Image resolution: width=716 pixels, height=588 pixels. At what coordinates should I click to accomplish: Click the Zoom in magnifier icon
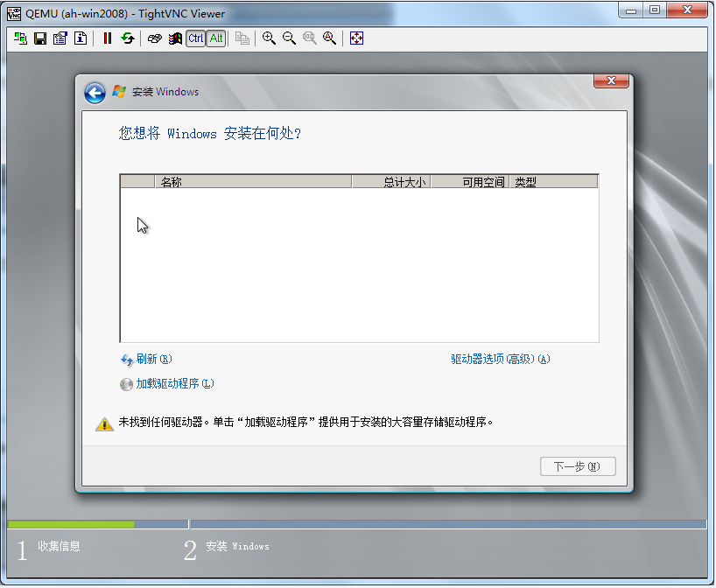click(269, 38)
